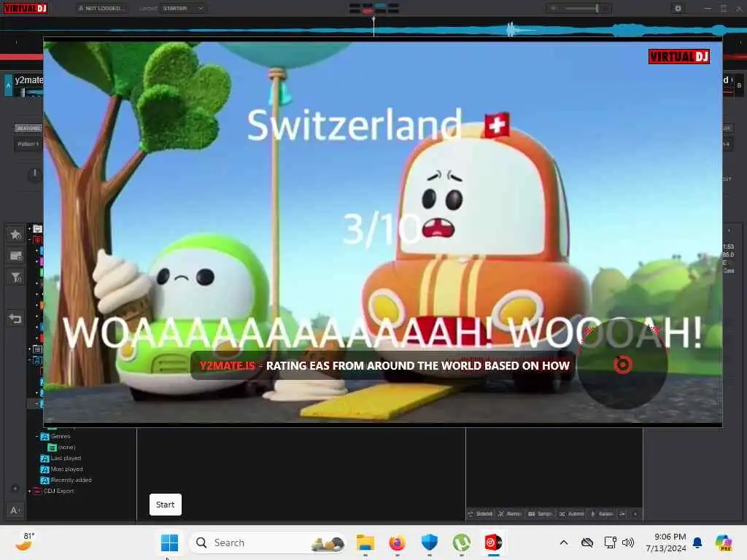This screenshot has width=747, height=560.
Task: Click the deck A indicator
Action: [8, 86]
